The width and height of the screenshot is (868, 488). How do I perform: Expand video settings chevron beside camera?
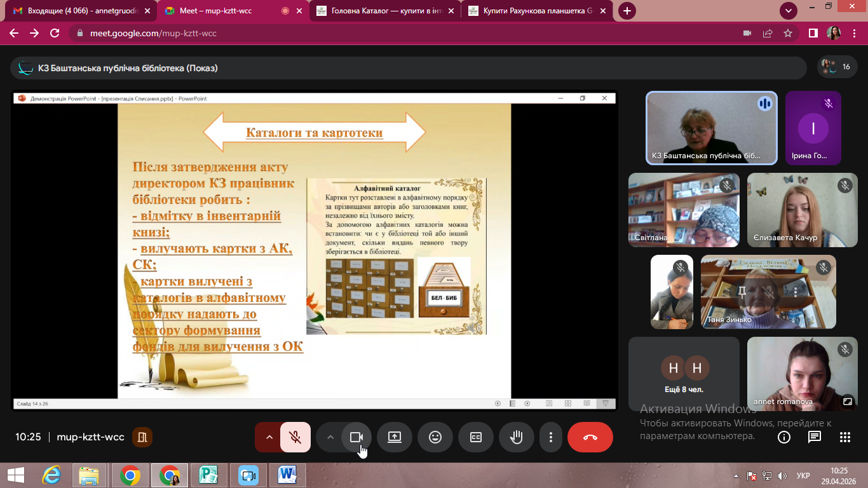330,437
